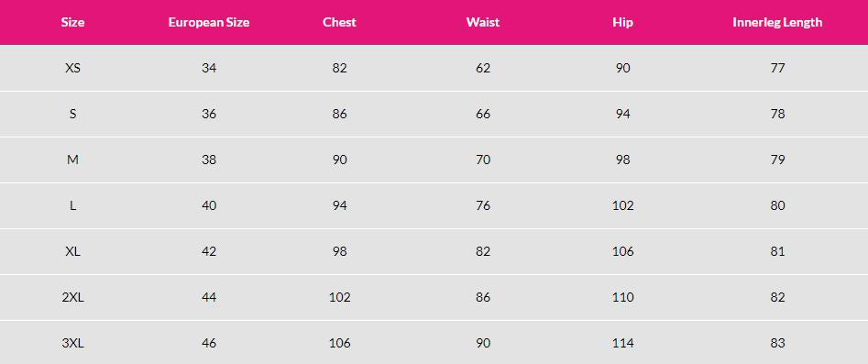Click the European Size column header
This screenshot has height=364, width=868.
click(209, 23)
